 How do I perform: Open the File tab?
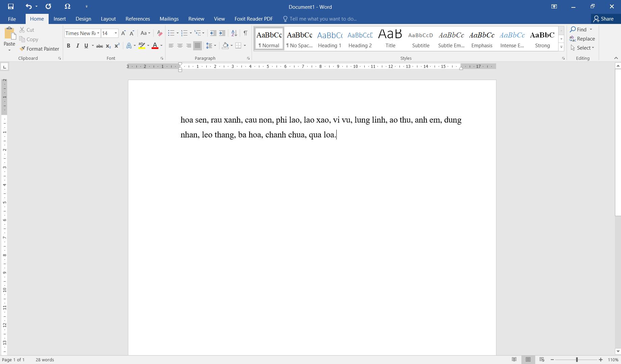12,19
